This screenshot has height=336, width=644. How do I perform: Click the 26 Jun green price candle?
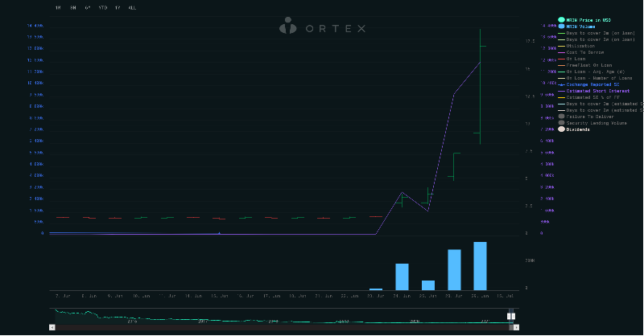[454, 166]
